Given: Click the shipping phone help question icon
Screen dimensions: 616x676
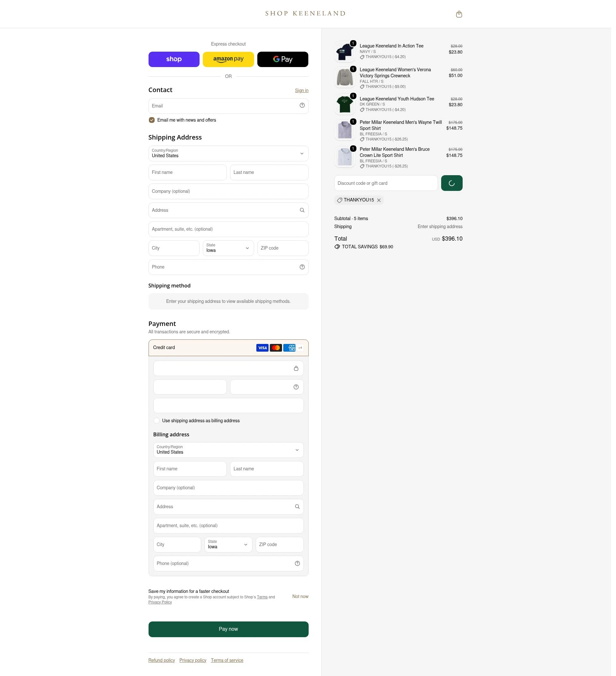Looking at the screenshot, I should click(304, 269).
